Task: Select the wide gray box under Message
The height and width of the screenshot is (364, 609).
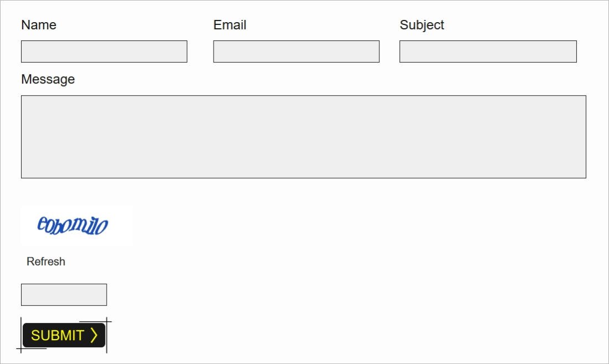Action: [x=304, y=137]
